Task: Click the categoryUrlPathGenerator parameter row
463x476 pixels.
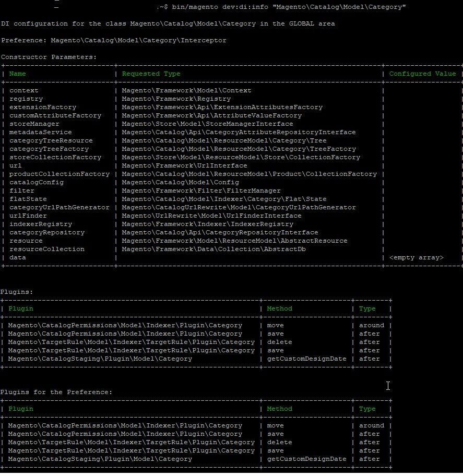Action: tap(231, 207)
